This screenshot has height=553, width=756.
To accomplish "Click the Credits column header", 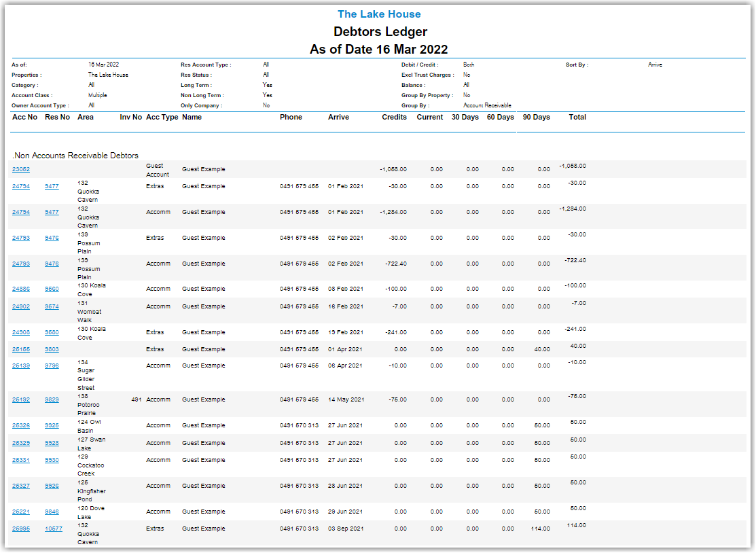I will click(394, 117).
